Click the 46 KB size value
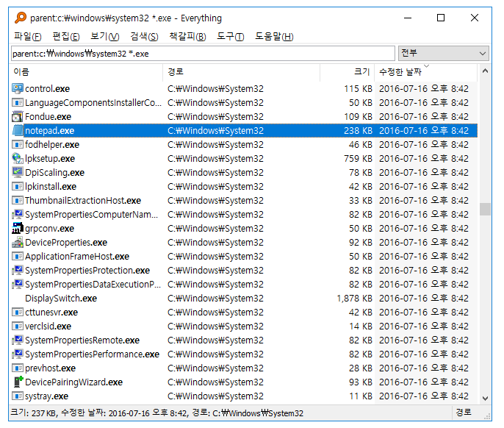504x428 pixels. tap(361, 144)
